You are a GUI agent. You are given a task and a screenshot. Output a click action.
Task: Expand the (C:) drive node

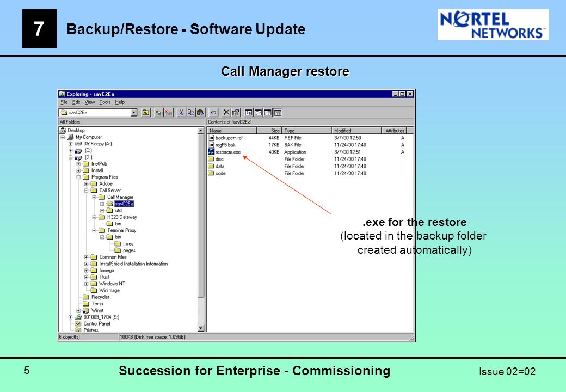pyautogui.click(x=70, y=150)
